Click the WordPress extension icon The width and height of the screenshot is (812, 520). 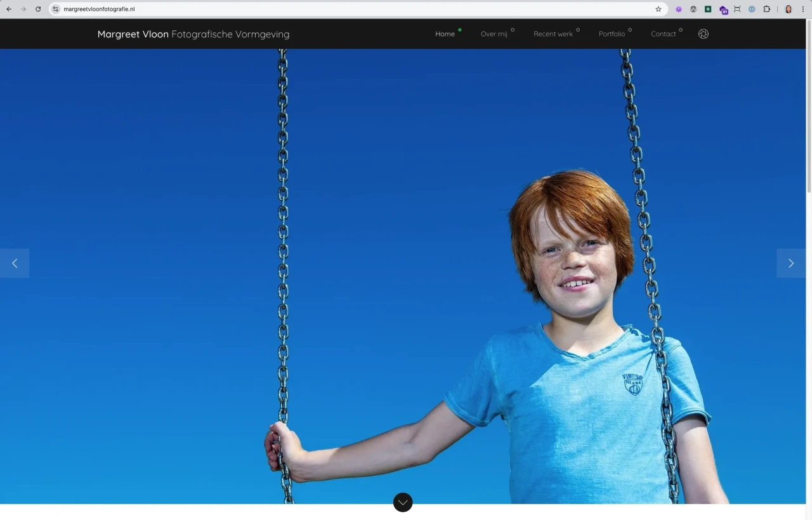[x=693, y=10]
